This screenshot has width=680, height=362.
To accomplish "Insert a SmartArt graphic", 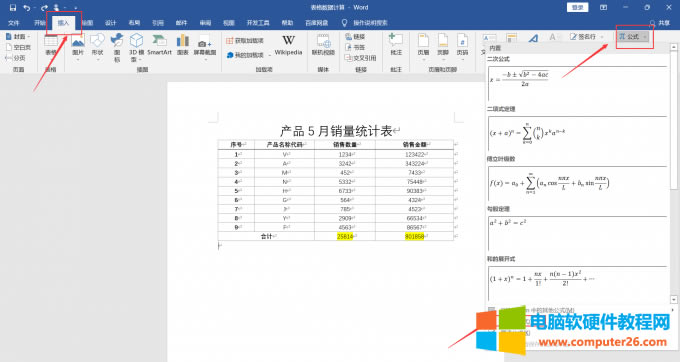I will 159,45.
